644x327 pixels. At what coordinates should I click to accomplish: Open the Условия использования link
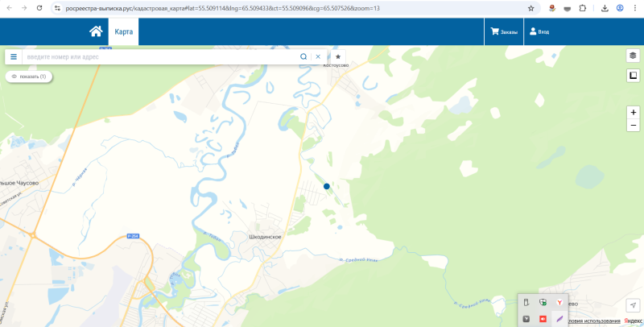[x=594, y=321]
